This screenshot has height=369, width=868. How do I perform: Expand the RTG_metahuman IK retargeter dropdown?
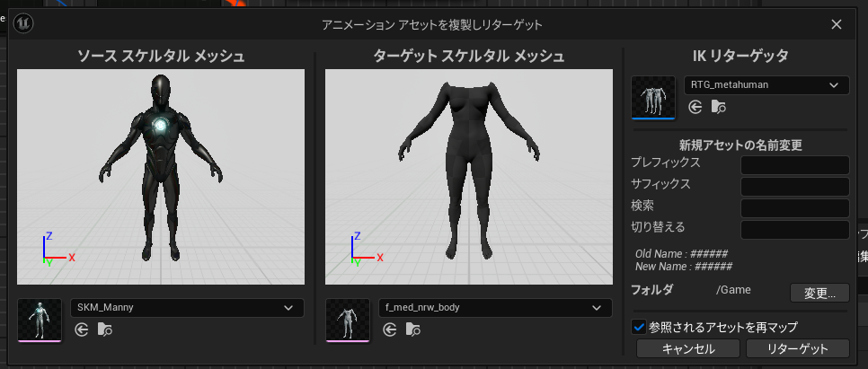point(766,85)
